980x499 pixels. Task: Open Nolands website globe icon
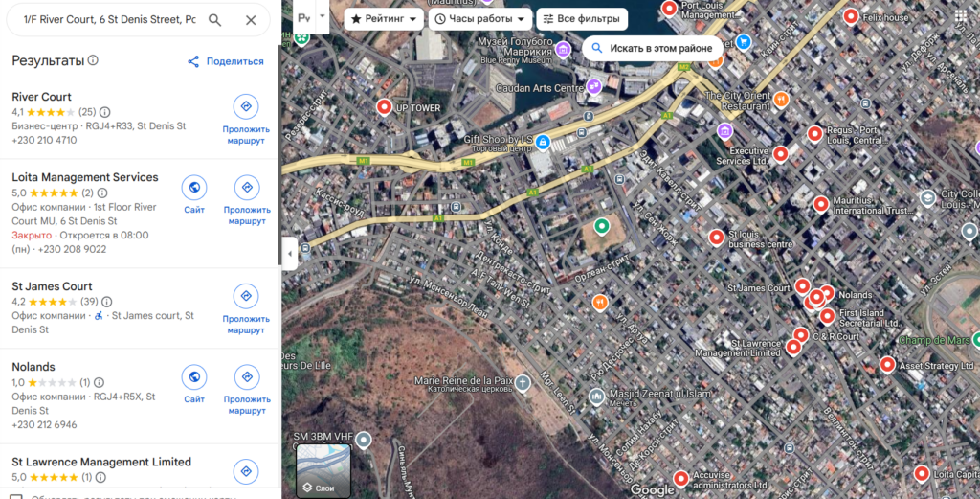tap(194, 377)
